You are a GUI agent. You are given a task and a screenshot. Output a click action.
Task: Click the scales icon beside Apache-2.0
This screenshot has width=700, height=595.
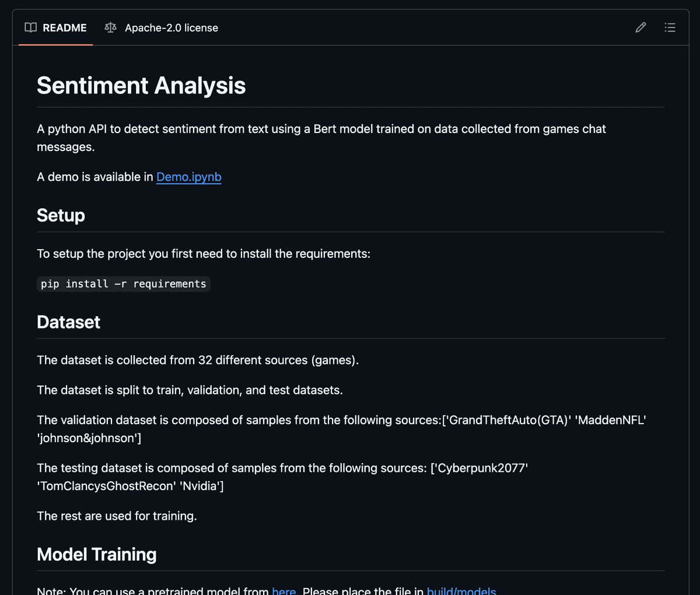tap(110, 27)
